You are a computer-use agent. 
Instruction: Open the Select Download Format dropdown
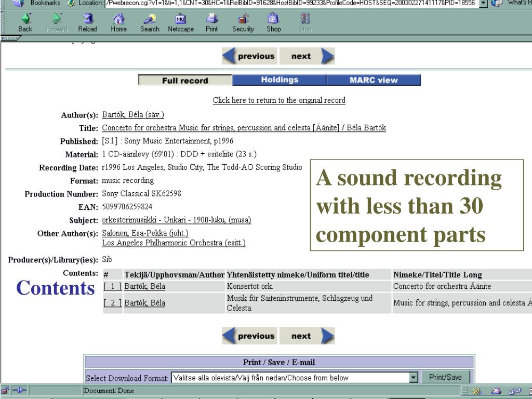click(x=295, y=378)
